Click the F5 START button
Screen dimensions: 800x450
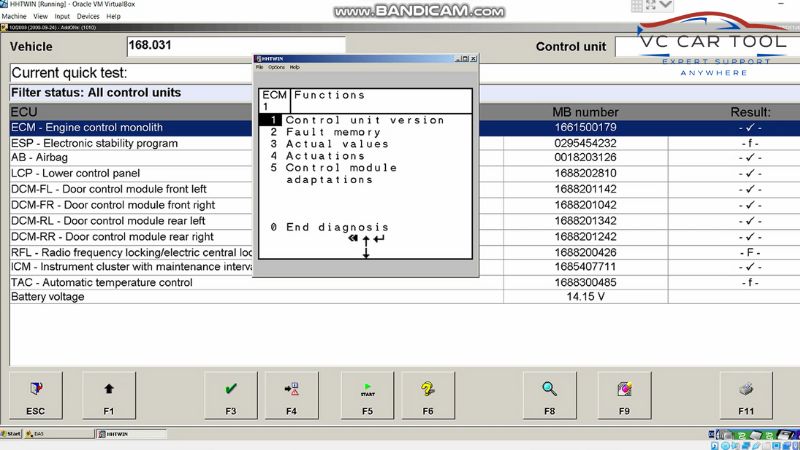click(x=367, y=395)
